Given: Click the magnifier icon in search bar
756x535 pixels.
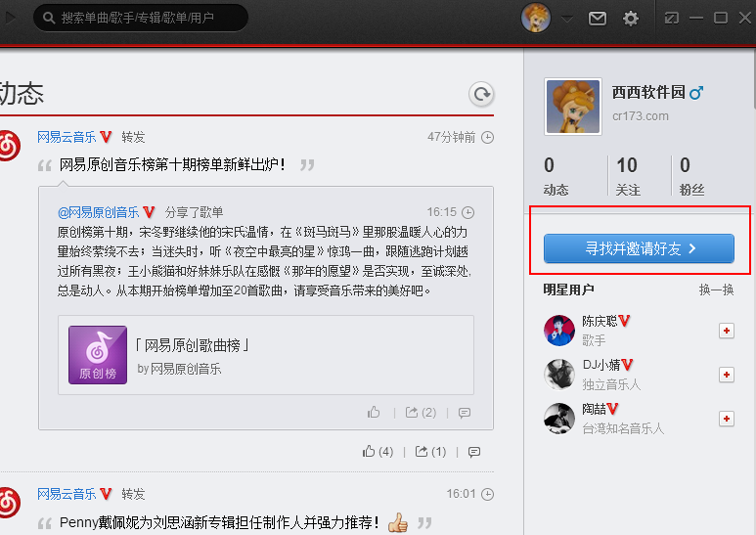Looking at the screenshot, I should pos(49,19).
